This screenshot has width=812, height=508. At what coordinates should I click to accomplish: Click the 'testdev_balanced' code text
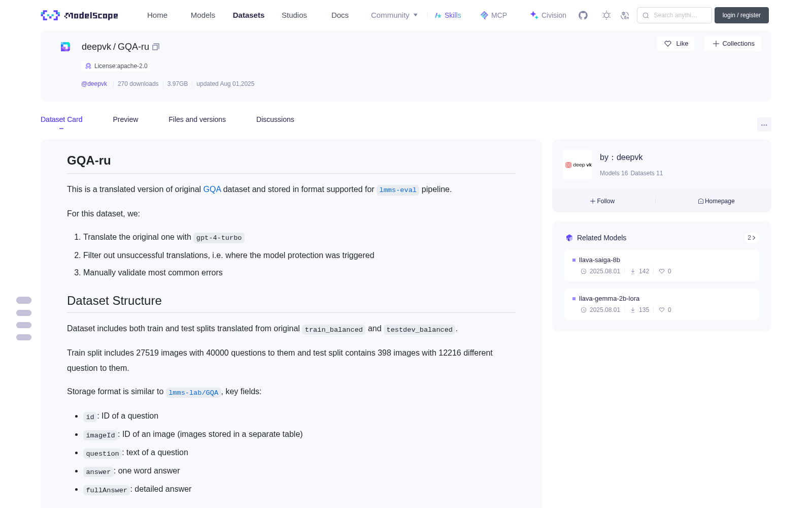click(x=419, y=330)
